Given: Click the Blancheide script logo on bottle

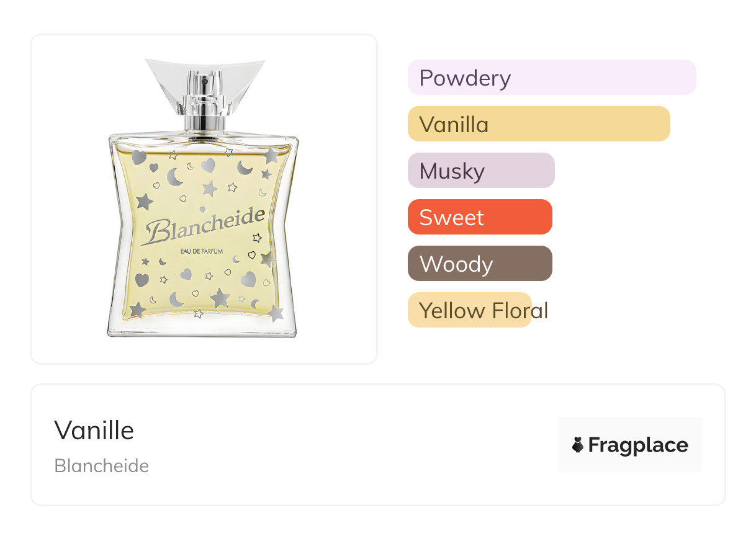Looking at the screenshot, I should pyautogui.click(x=204, y=226).
